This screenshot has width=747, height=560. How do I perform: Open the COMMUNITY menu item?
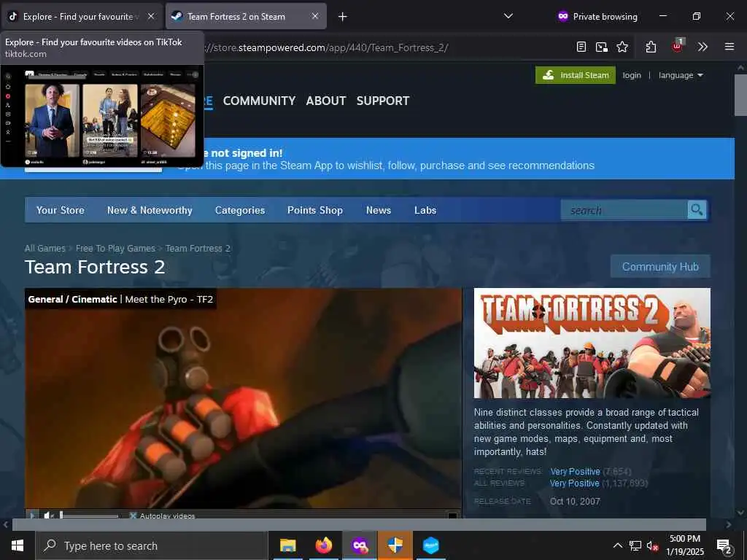pos(259,101)
